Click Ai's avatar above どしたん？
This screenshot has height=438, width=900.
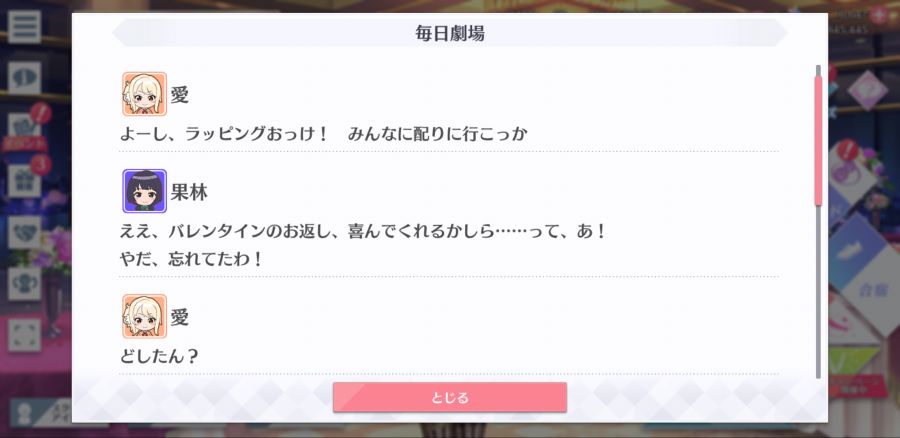(x=145, y=316)
